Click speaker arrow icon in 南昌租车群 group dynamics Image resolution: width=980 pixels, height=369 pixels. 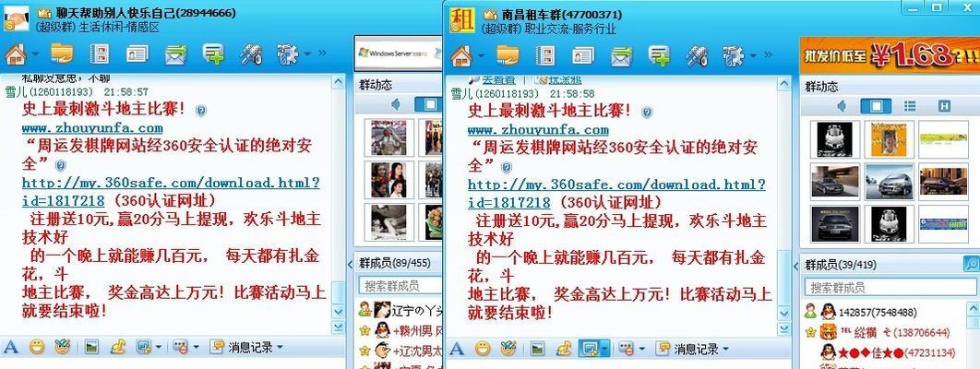[x=842, y=106]
